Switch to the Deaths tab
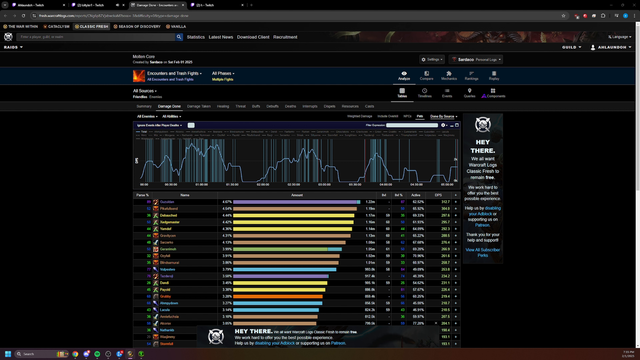 tap(290, 106)
